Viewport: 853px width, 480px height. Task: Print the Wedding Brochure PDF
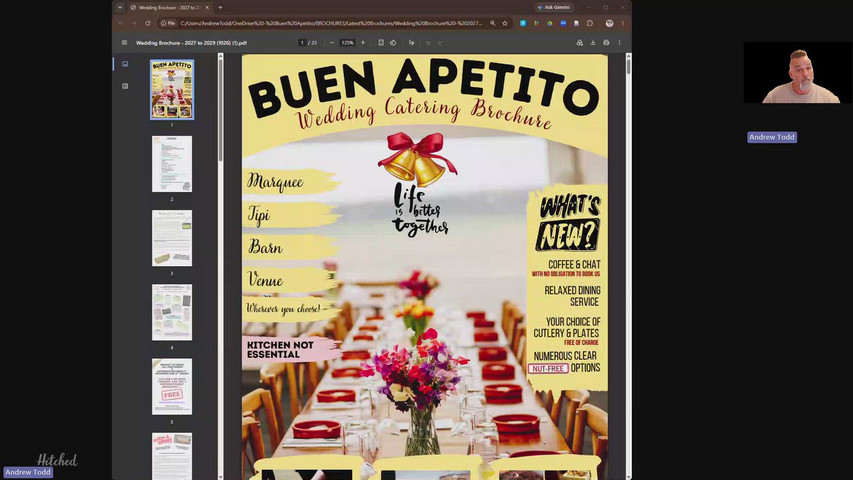tap(606, 42)
